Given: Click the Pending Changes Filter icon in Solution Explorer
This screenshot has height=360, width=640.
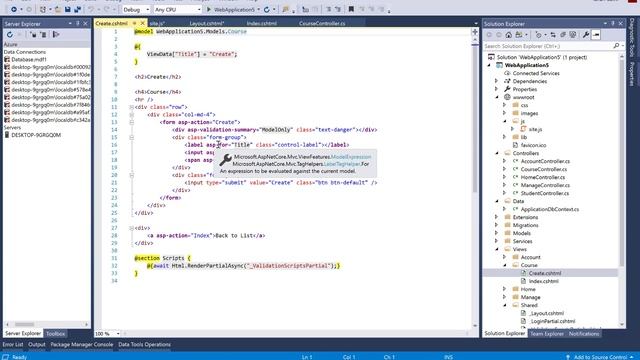Looking at the screenshot, I should point(538,35).
